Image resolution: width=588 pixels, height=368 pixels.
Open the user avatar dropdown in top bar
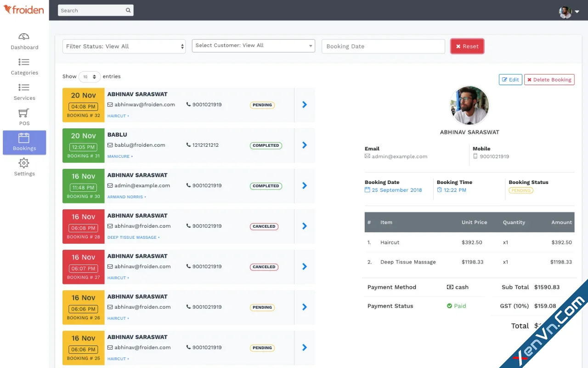point(570,12)
